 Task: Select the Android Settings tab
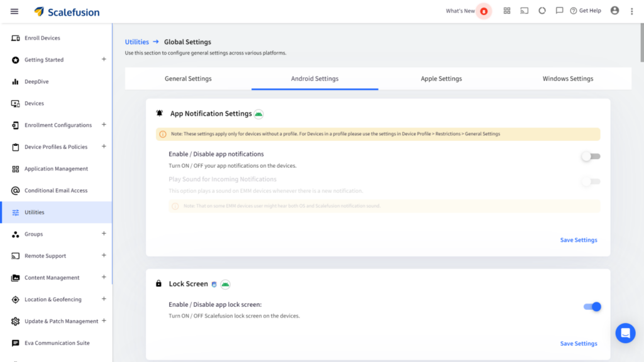314,79
